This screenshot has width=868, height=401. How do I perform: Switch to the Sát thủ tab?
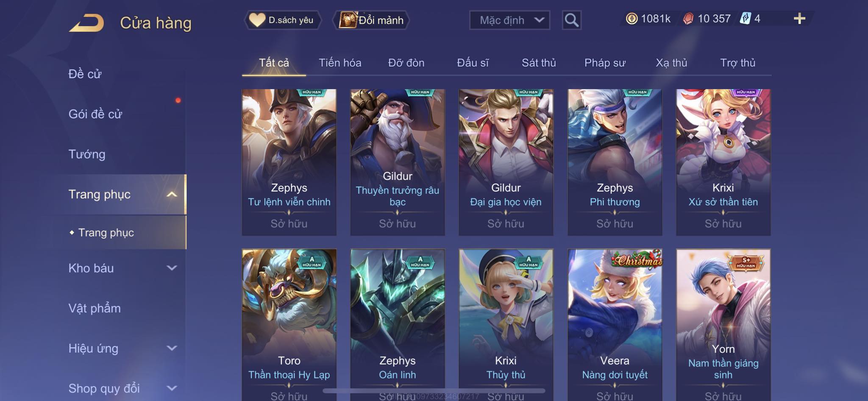539,63
